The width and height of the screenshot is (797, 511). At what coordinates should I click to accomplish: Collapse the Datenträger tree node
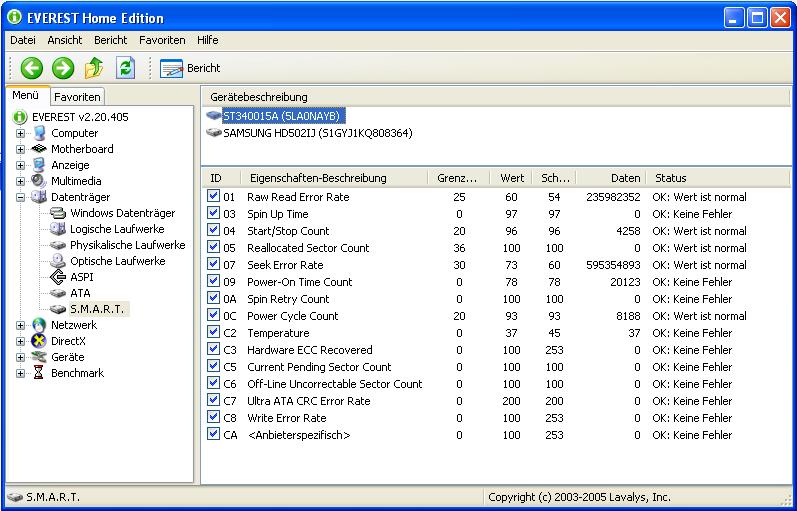20,197
